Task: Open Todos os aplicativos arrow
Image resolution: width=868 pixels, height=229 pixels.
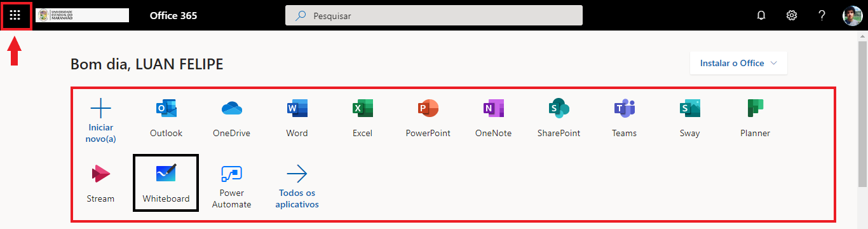Action: tap(297, 173)
